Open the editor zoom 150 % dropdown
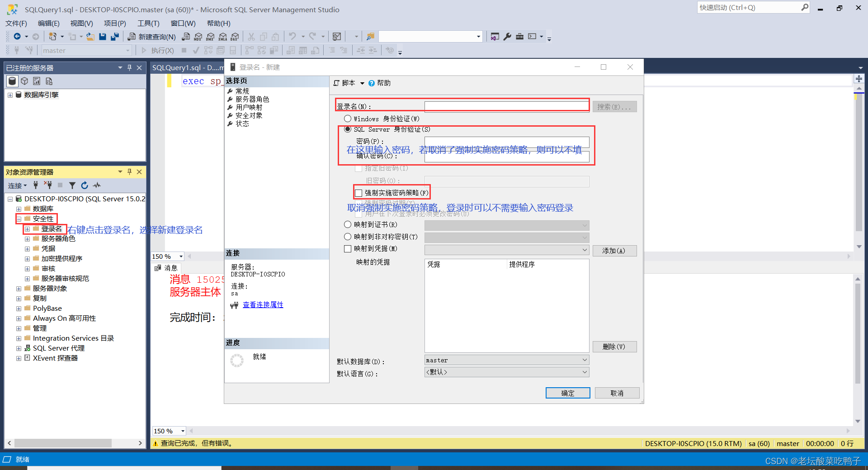This screenshot has width=868, height=470. point(181,256)
